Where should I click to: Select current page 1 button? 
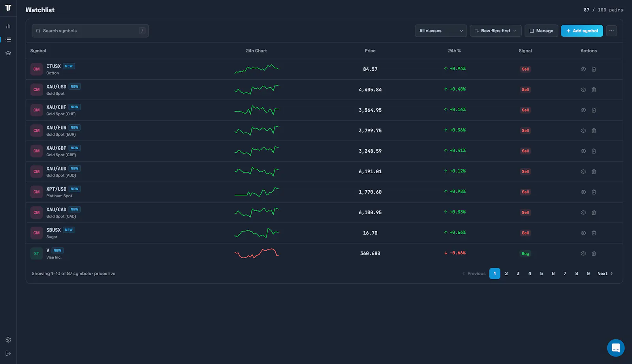click(x=495, y=274)
